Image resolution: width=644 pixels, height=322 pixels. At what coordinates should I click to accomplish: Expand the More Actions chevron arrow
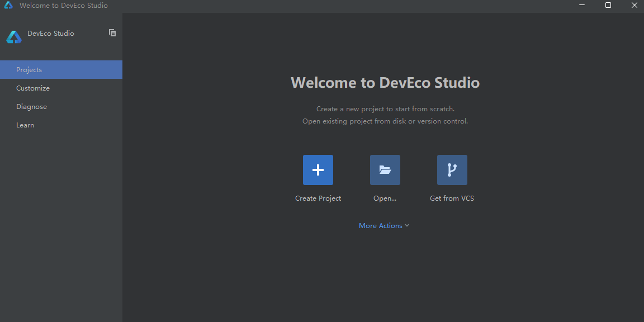click(407, 226)
